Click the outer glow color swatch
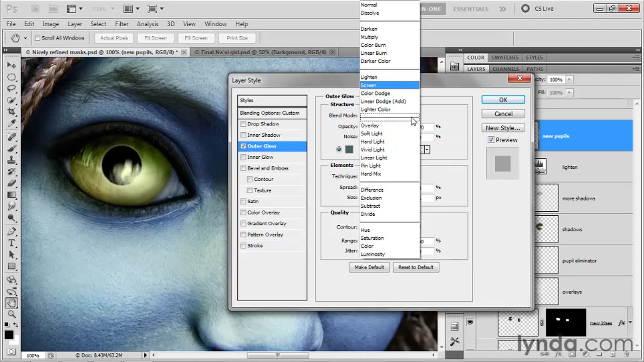The image size is (644, 362). click(349, 149)
